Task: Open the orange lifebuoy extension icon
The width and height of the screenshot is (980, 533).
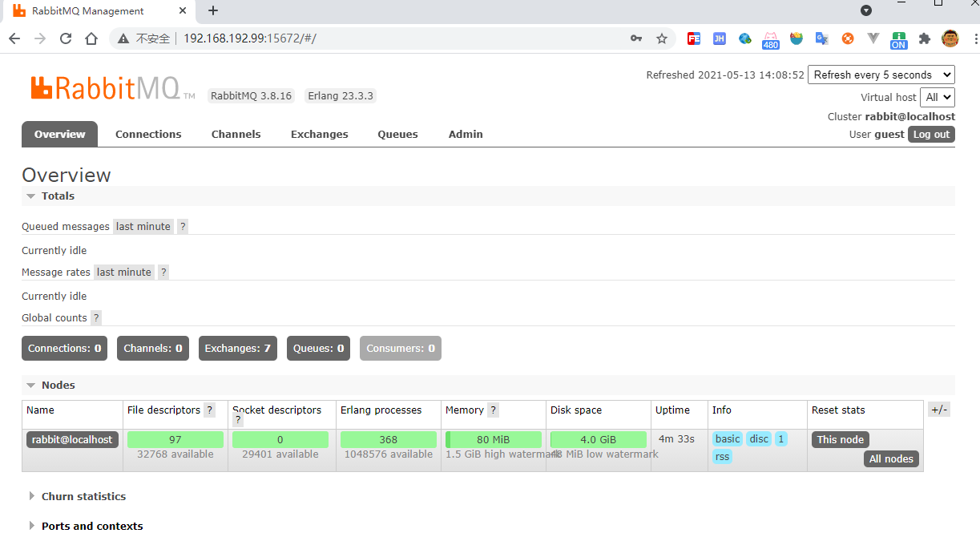Action: click(x=848, y=38)
